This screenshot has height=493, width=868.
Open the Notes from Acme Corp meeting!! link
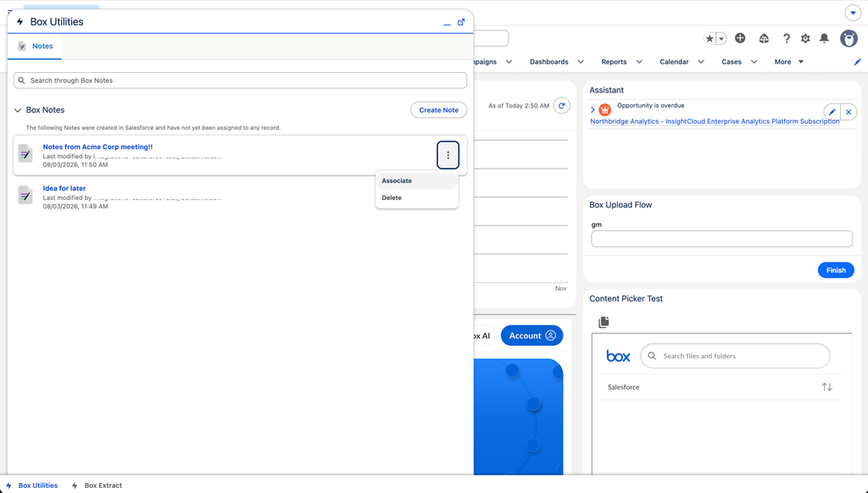(x=97, y=147)
